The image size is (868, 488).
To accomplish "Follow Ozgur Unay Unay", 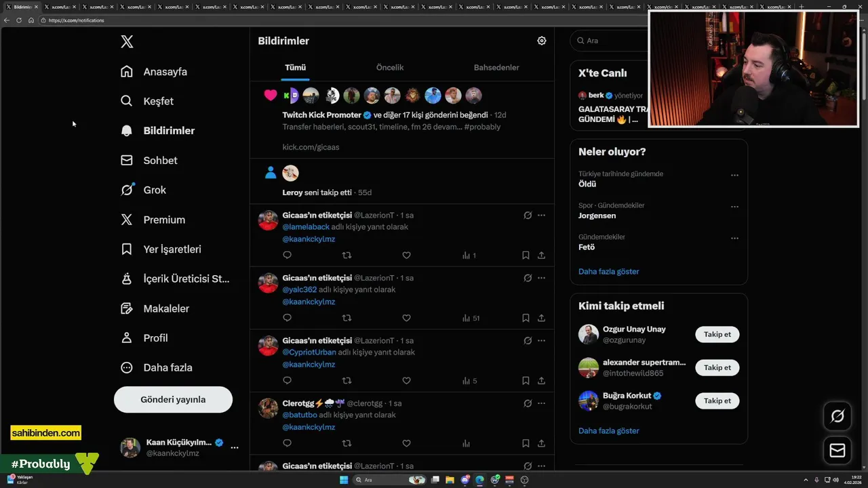I will 717,335.
